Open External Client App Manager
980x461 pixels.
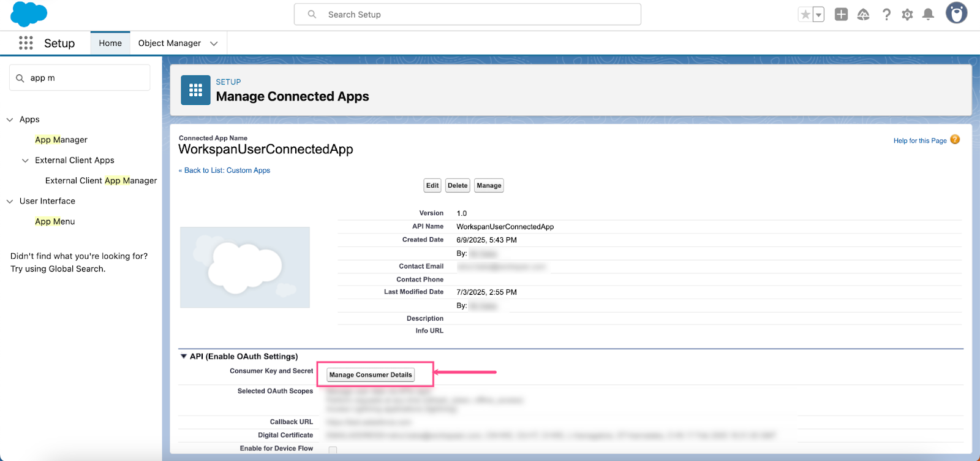101,181
